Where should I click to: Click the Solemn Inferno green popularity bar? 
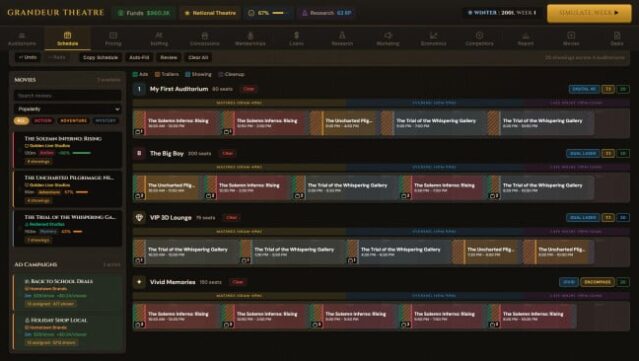82,153
